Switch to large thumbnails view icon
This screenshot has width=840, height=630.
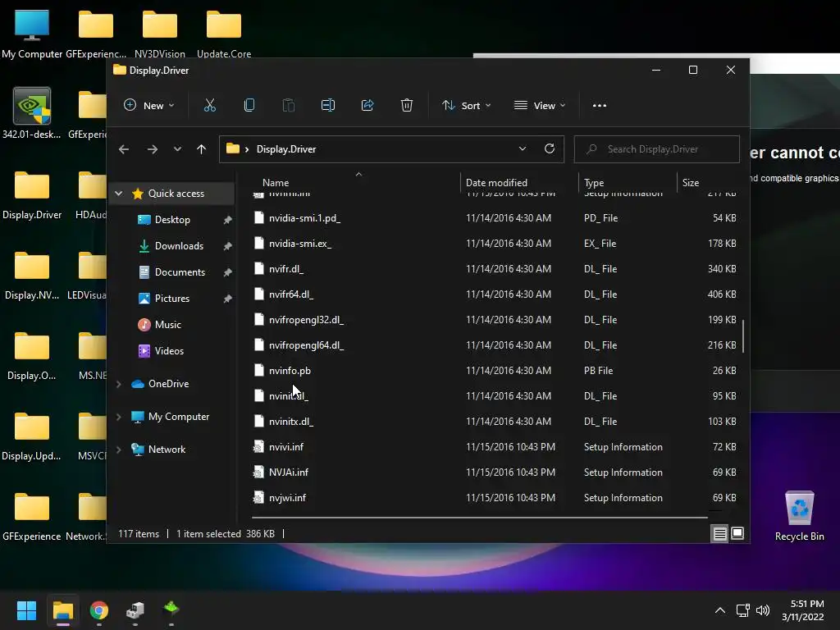(x=737, y=533)
